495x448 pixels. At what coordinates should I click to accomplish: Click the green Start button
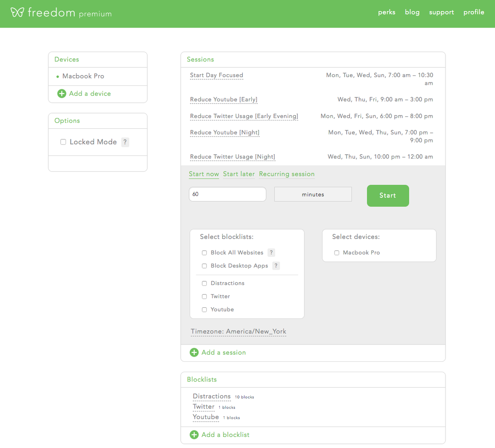click(388, 196)
